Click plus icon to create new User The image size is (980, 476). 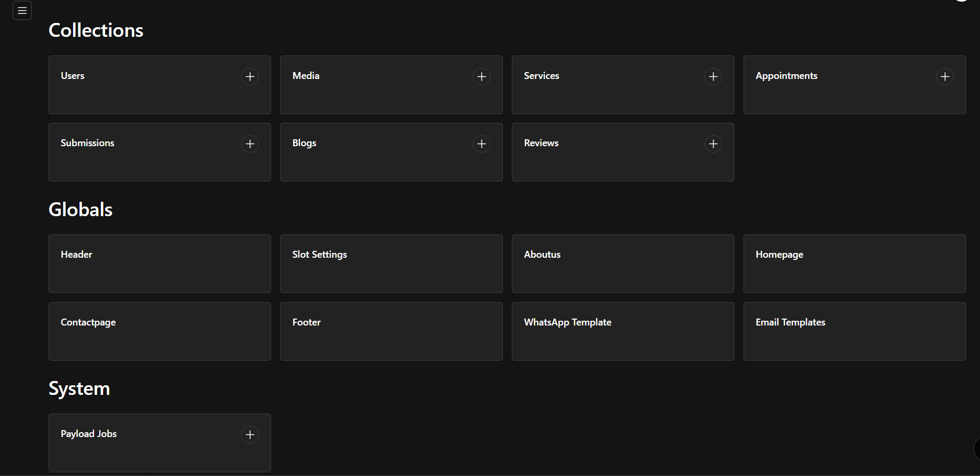[x=250, y=76]
